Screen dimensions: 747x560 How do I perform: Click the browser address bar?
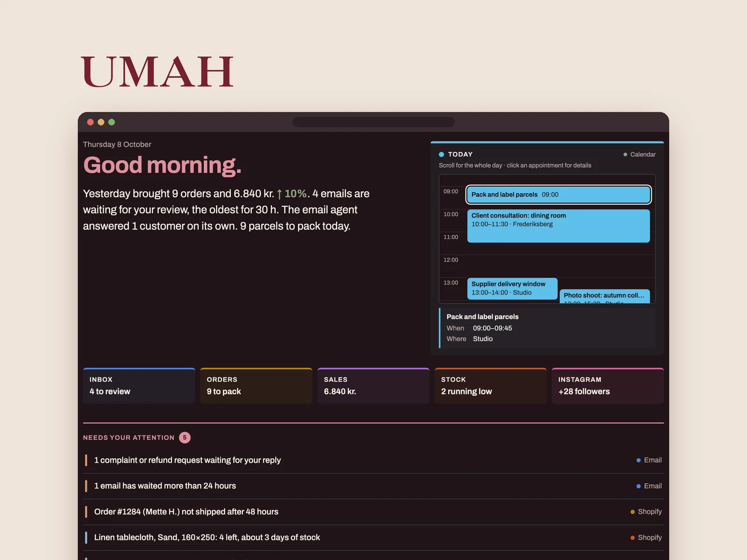373,122
